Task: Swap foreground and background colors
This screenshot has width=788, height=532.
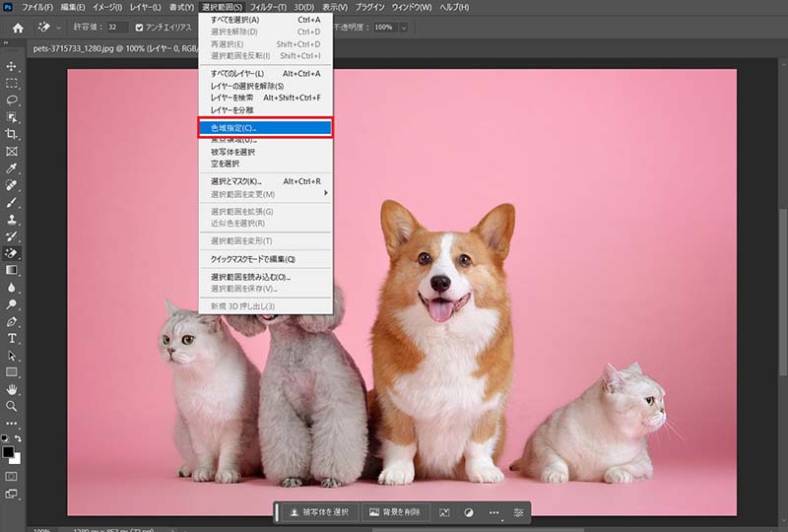Action: tap(18, 438)
